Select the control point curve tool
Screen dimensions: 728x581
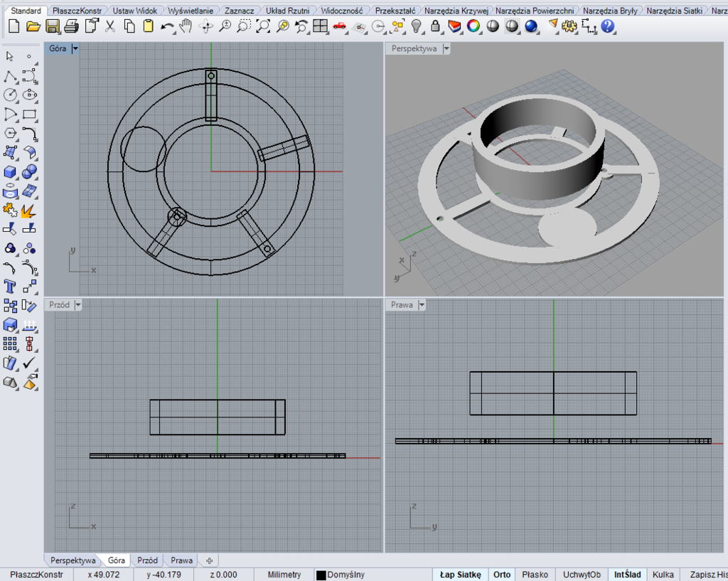(30, 75)
